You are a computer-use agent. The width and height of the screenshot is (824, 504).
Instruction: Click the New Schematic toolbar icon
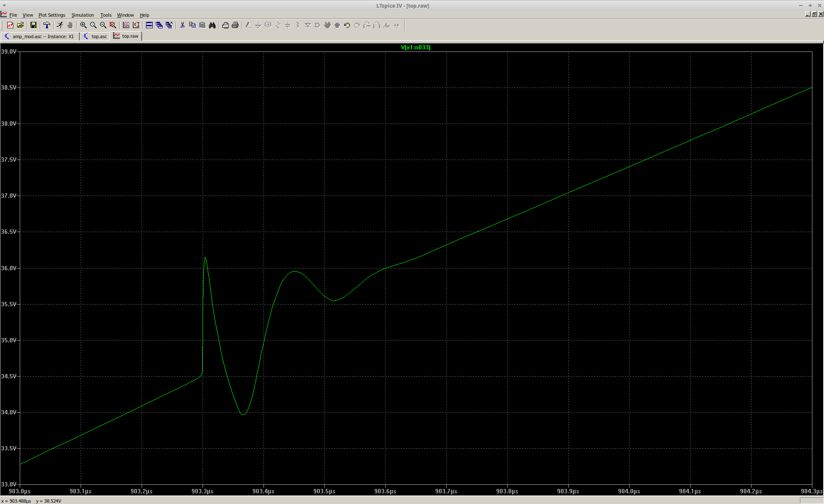[x=10, y=25]
